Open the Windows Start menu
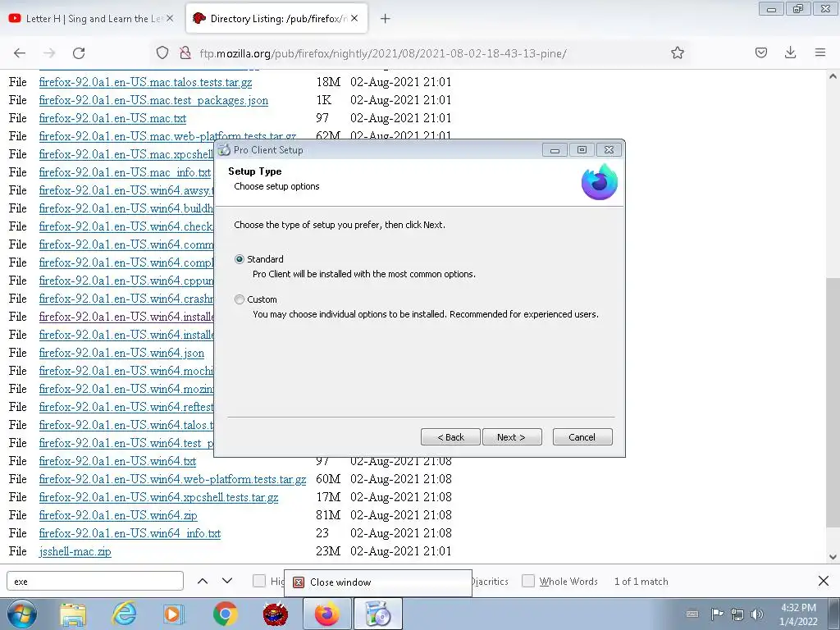The image size is (840, 630). coord(21,614)
